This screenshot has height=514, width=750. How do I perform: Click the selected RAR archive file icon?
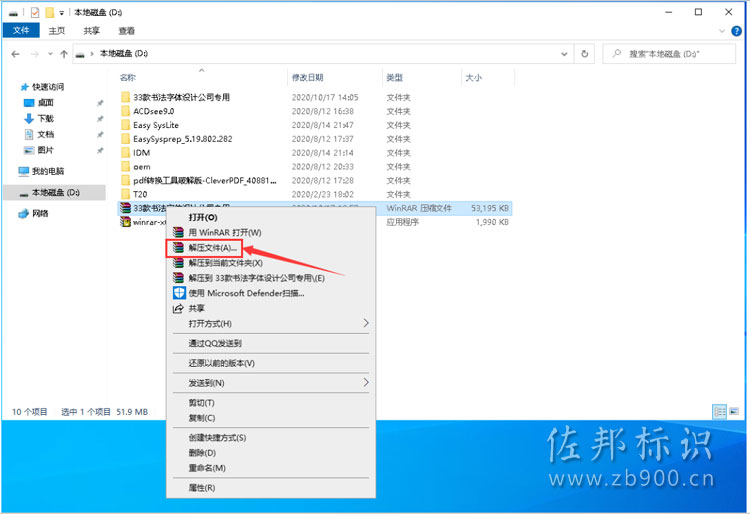pyautogui.click(x=125, y=208)
